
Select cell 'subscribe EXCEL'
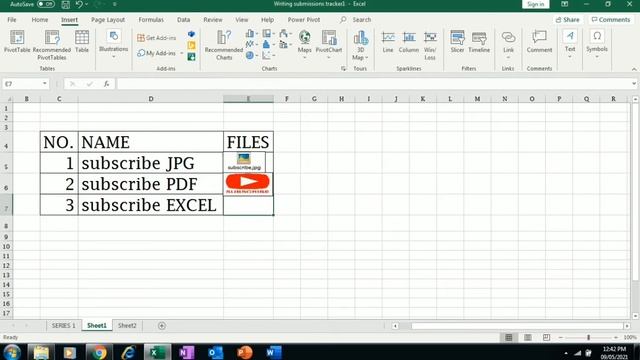click(x=151, y=204)
